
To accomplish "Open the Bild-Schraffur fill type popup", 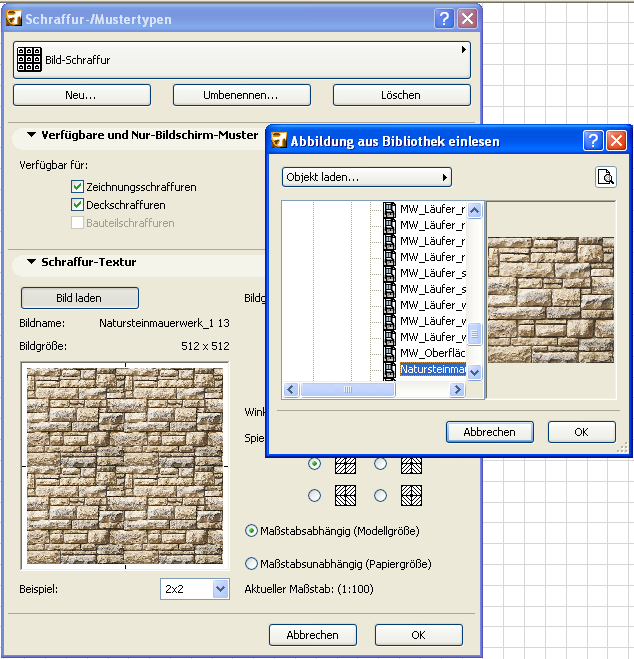I will pos(242,60).
